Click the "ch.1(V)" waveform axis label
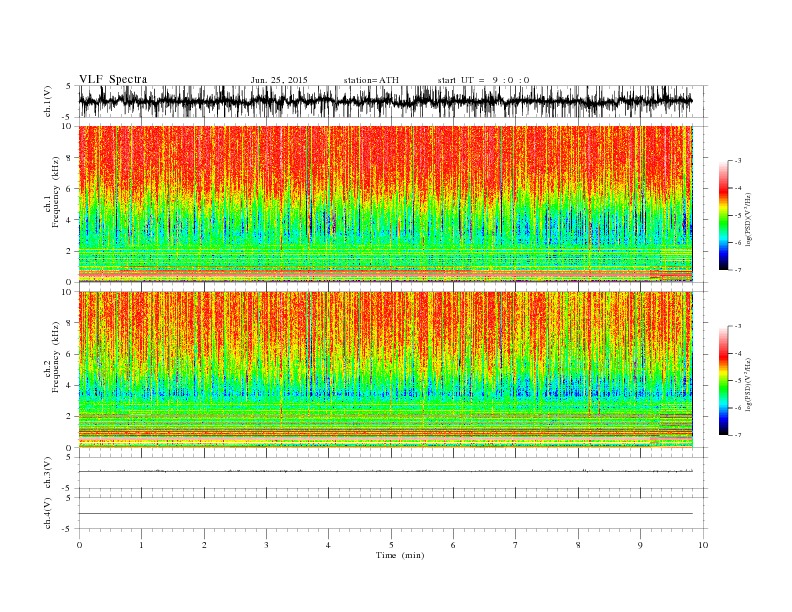 pos(48,101)
